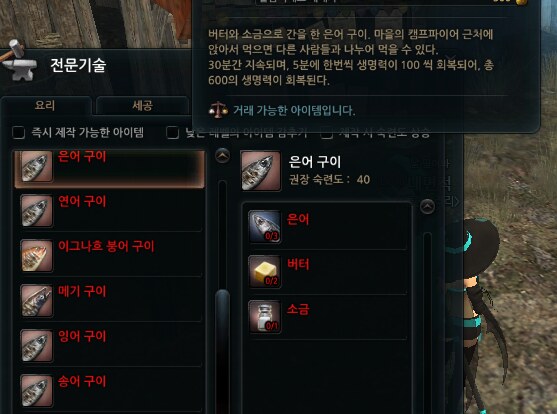The height and width of the screenshot is (414, 557).
Task: Click the 메기 구이 recipe icon
Action: tap(36, 301)
